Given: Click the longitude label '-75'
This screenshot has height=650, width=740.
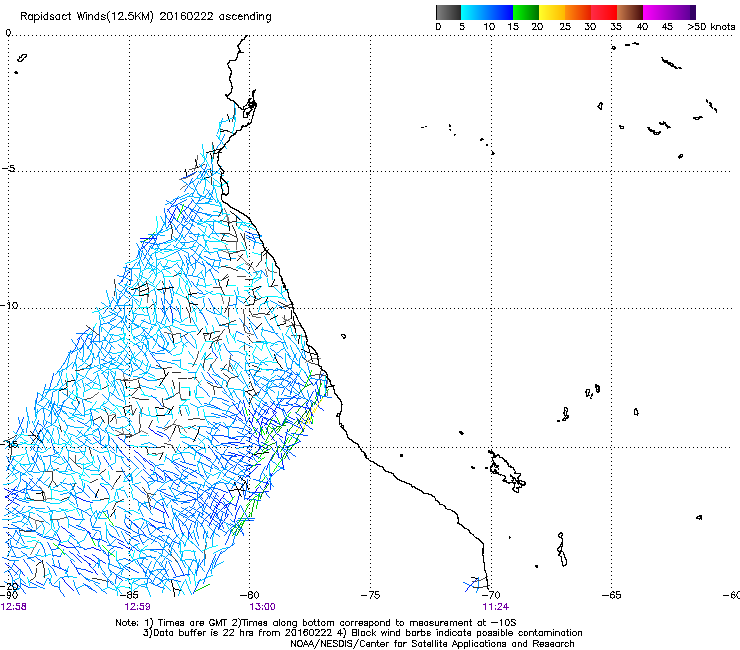Looking at the screenshot, I should coord(370,595).
